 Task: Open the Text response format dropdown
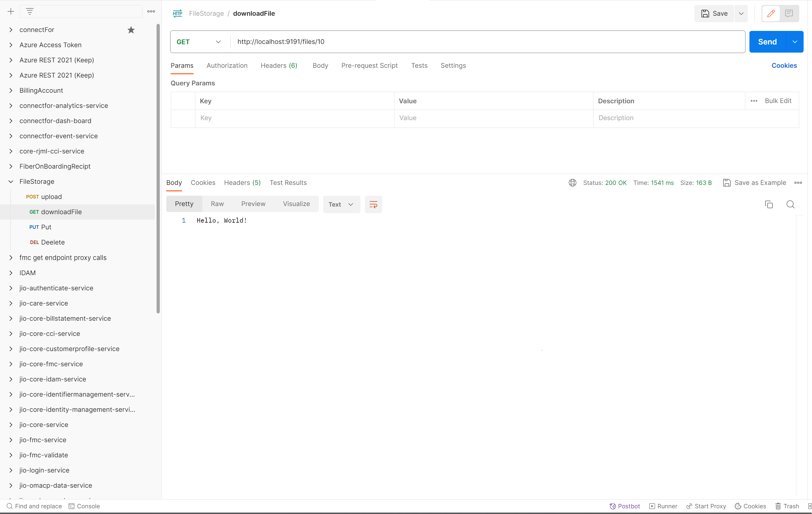click(x=341, y=204)
